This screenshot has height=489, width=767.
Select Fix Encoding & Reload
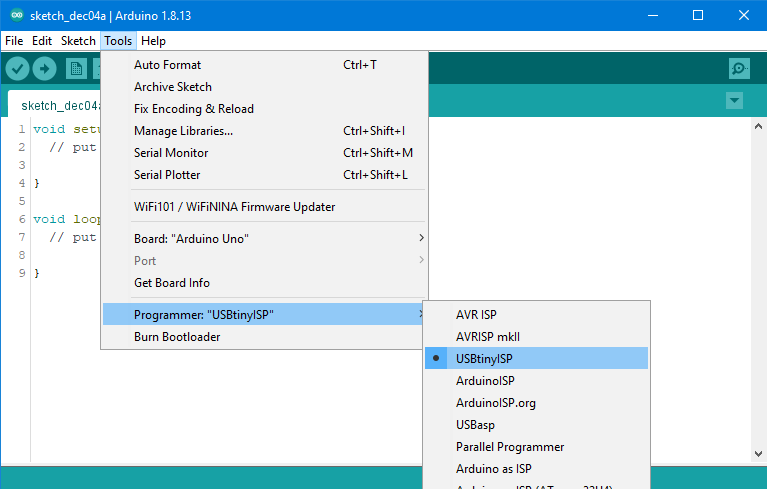(264, 109)
